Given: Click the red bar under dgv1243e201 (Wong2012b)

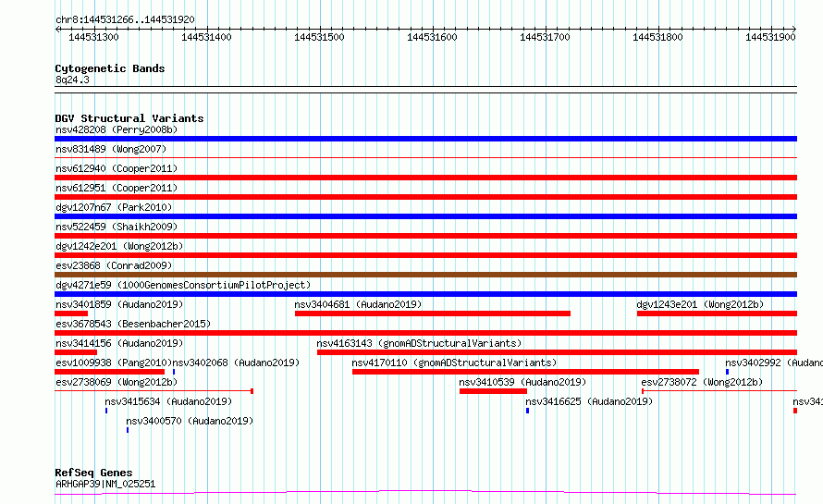Looking at the screenshot, I should click(717, 313).
